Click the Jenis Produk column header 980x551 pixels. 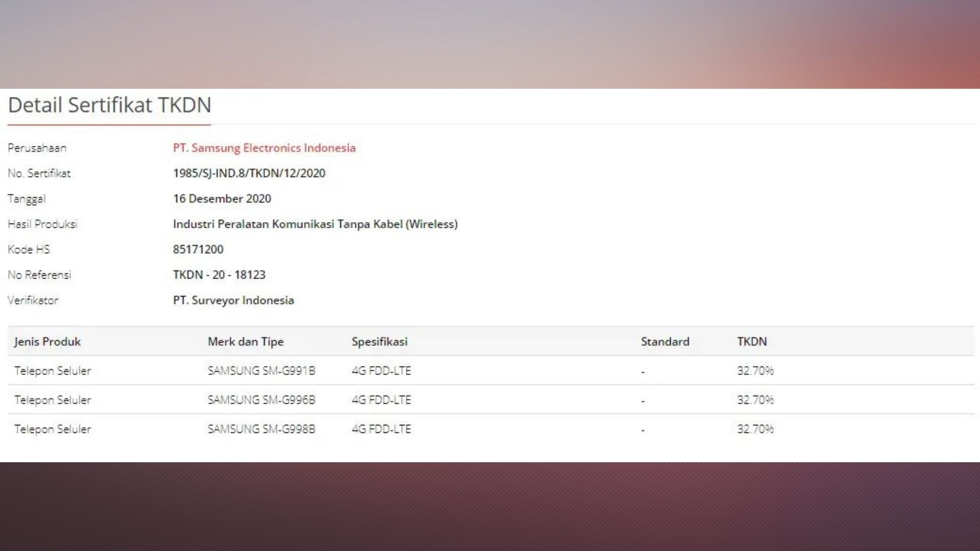point(47,342)
